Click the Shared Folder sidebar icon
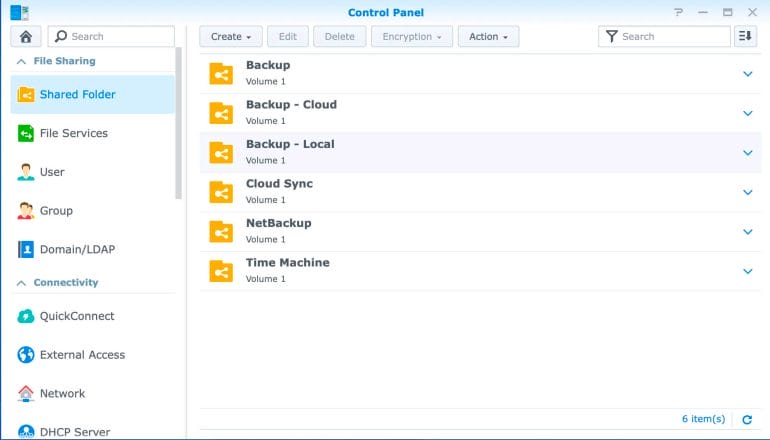Viewport: 770px width, 440px height. coord(26,94)
